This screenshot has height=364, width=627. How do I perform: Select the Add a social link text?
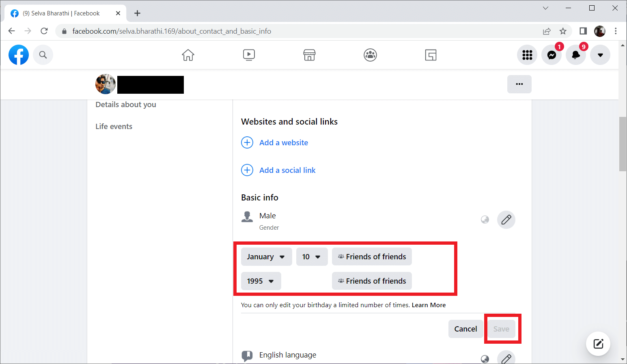tap(287, 170)
